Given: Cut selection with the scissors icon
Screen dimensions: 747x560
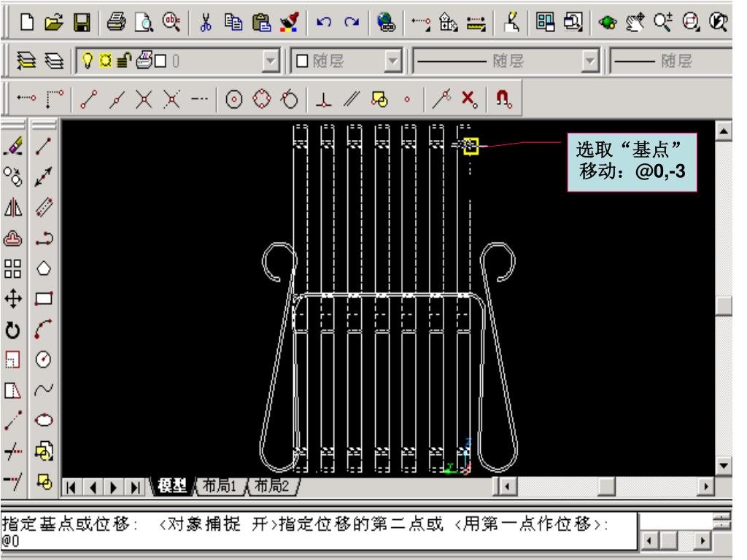Looking at the screenshot, I should point(205,23).
